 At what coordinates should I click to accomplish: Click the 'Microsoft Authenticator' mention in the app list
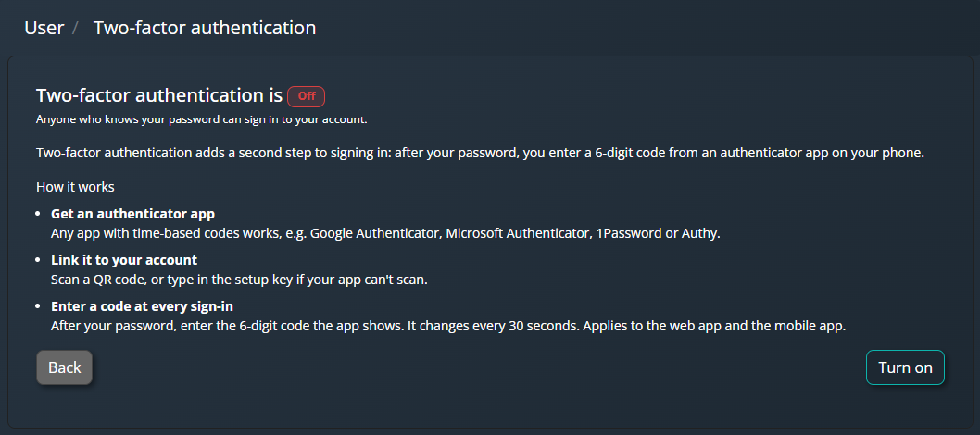(518, 234)
